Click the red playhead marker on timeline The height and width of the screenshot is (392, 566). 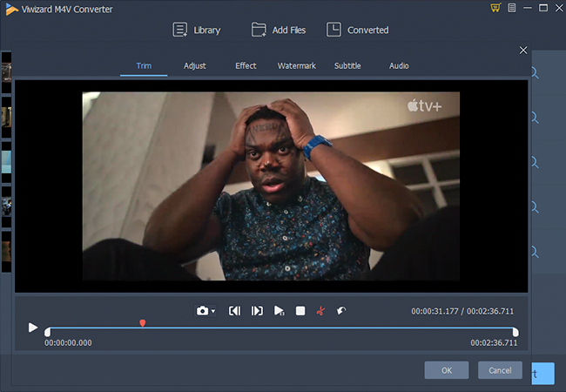pos(143,323)
